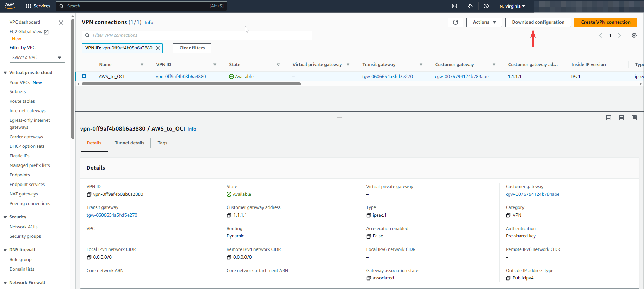Close the VPC sidebar navigation panel
Viewport: 644px width, 289px height.
point(61,23)
